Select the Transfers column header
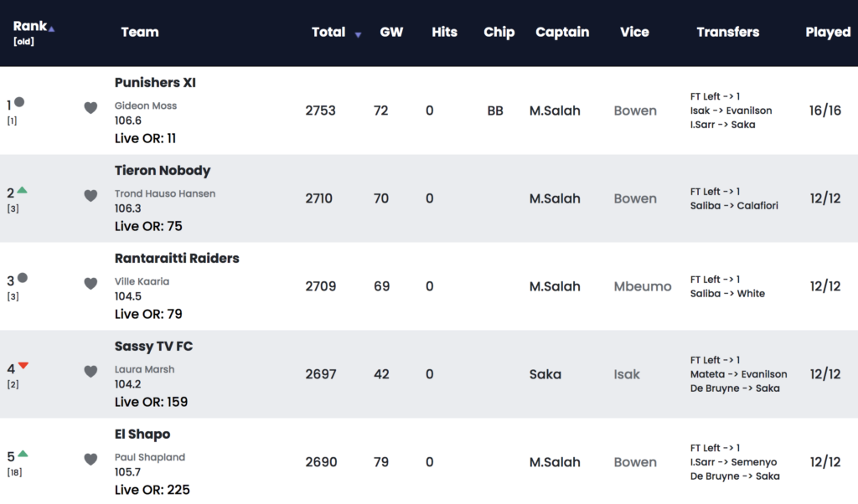The image size is (858, 504). point(728,33)
